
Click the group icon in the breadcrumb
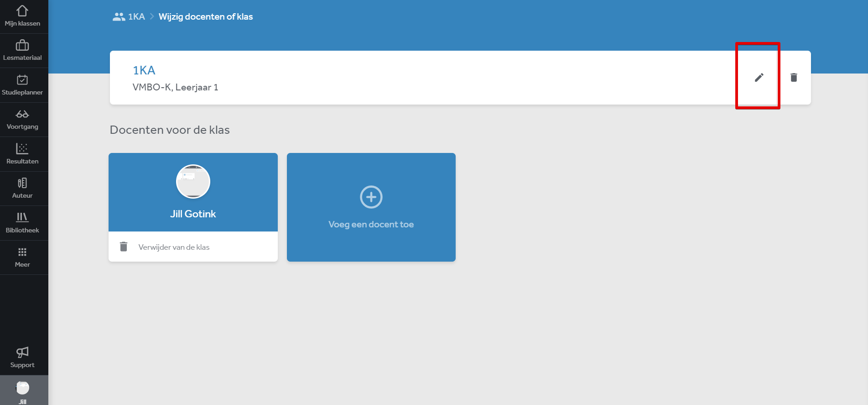[x=119, y=17]
